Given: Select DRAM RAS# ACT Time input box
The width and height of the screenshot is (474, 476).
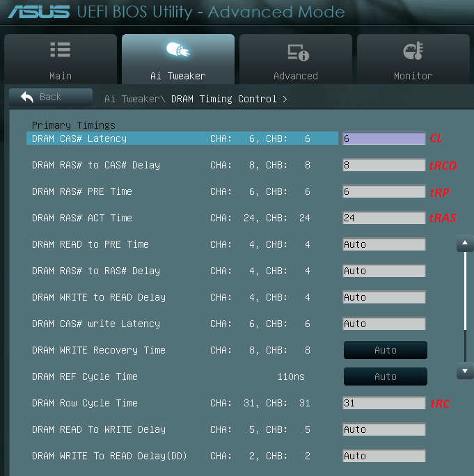Looking at the screenshot, I should pyautogui.click(x=384, y=218).
